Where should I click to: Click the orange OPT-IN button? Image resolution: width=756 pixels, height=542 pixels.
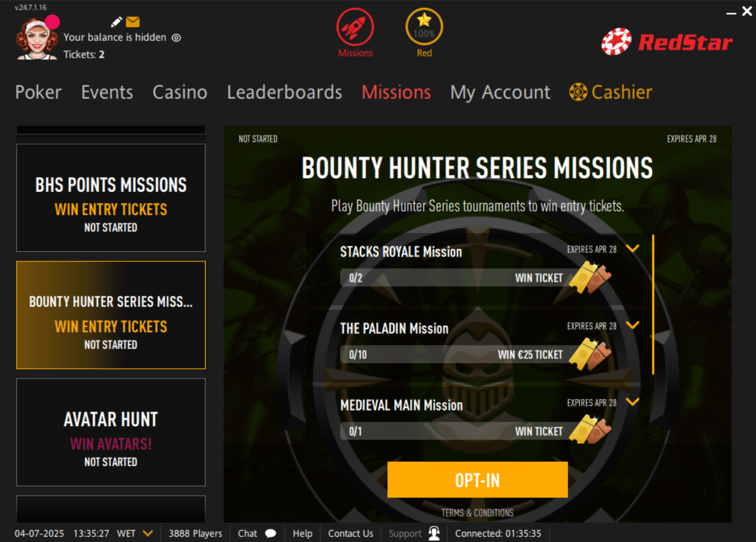pos(478,480)
